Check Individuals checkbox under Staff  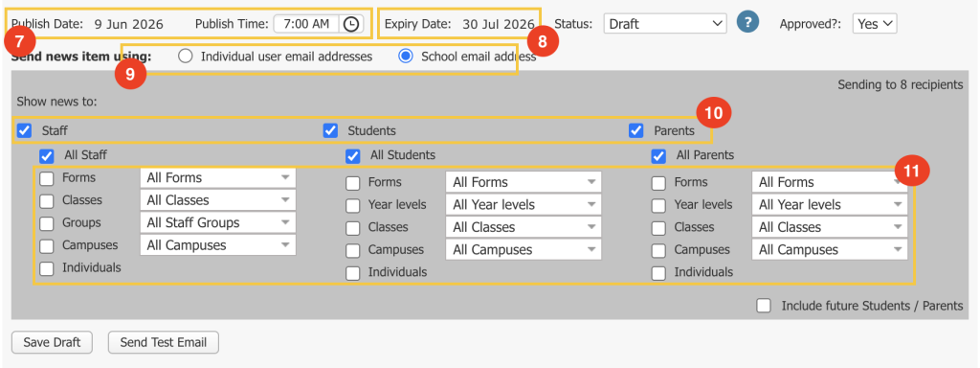[47, 268]
